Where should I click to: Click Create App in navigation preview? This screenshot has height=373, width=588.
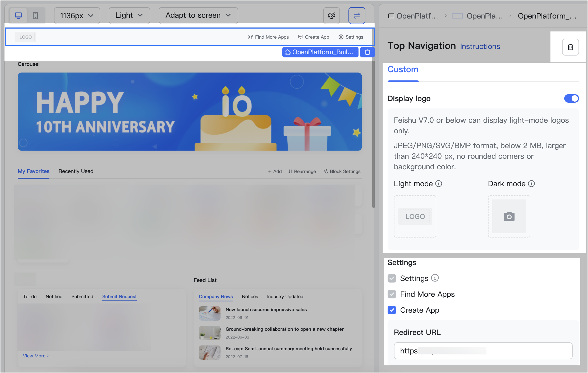click(314, 37)
